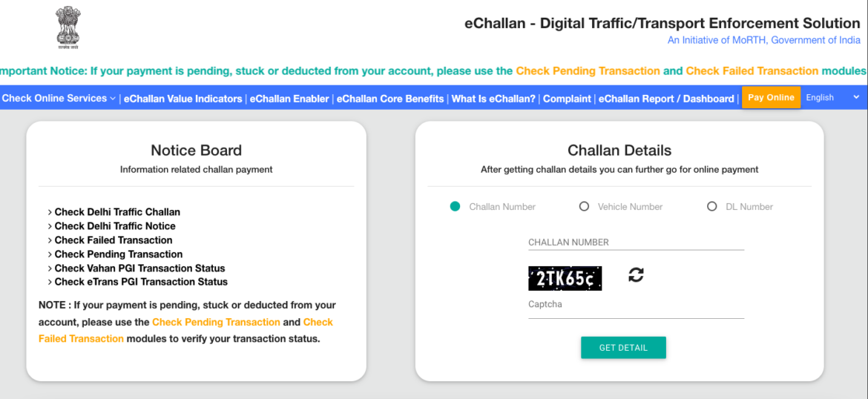868x399 pixels.
Task: Open eChallan Report / Dashboard
Action: click(x=665, y=98)
